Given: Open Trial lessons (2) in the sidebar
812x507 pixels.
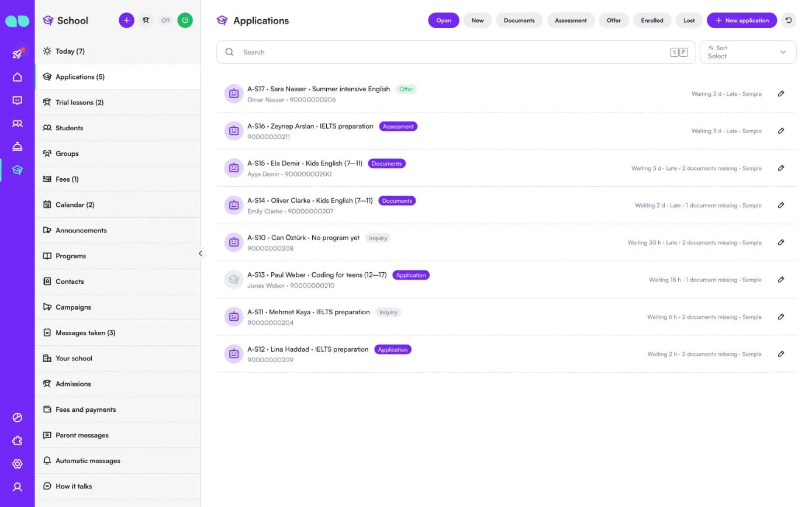Looking at the screenshot, I should pos(118,102).
